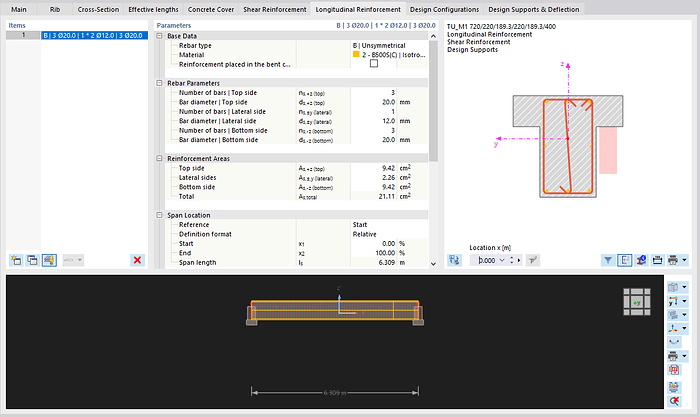Click the deflection curve icon

coord(674,342)
